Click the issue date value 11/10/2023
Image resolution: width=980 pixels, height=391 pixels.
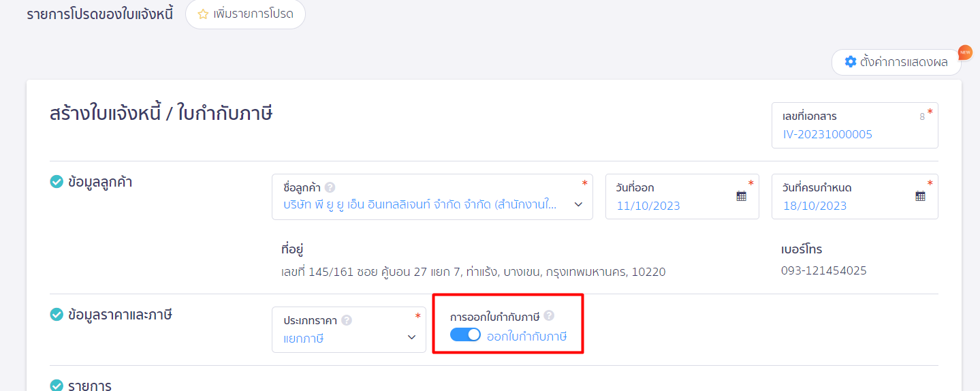click(x=648, y=206)
